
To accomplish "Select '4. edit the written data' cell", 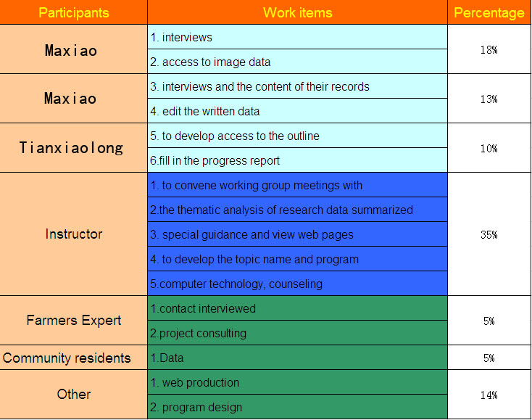I will click(x=298, y=111).
